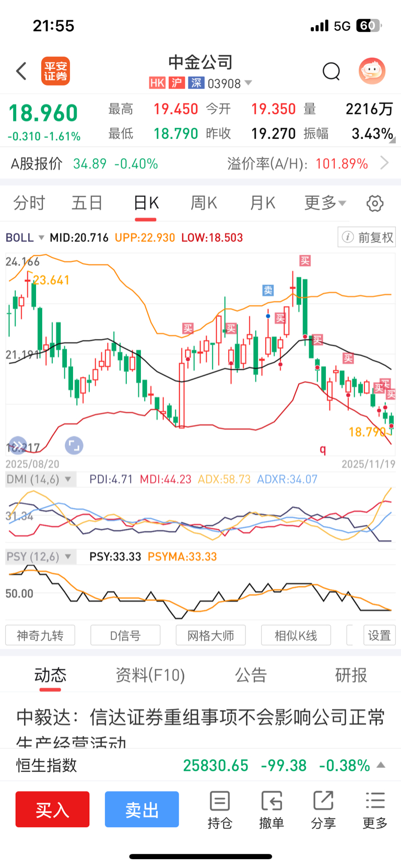This screenshot has width=401, height=868.
Task: Switch to 分时 chart tab
Action: (x=29, y=203)
